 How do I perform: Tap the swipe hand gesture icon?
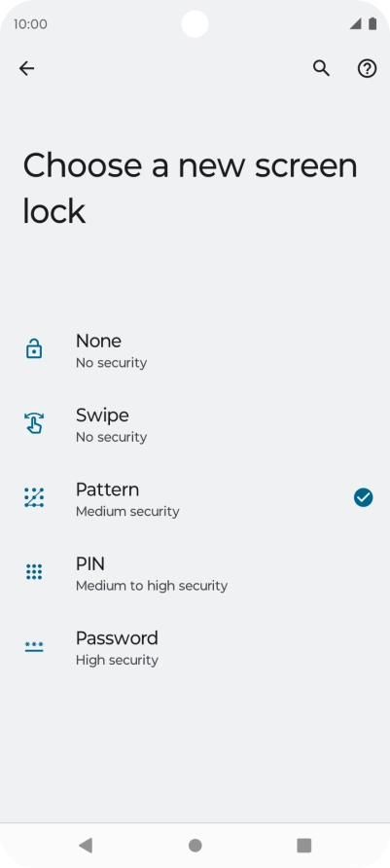coord(34,423)
